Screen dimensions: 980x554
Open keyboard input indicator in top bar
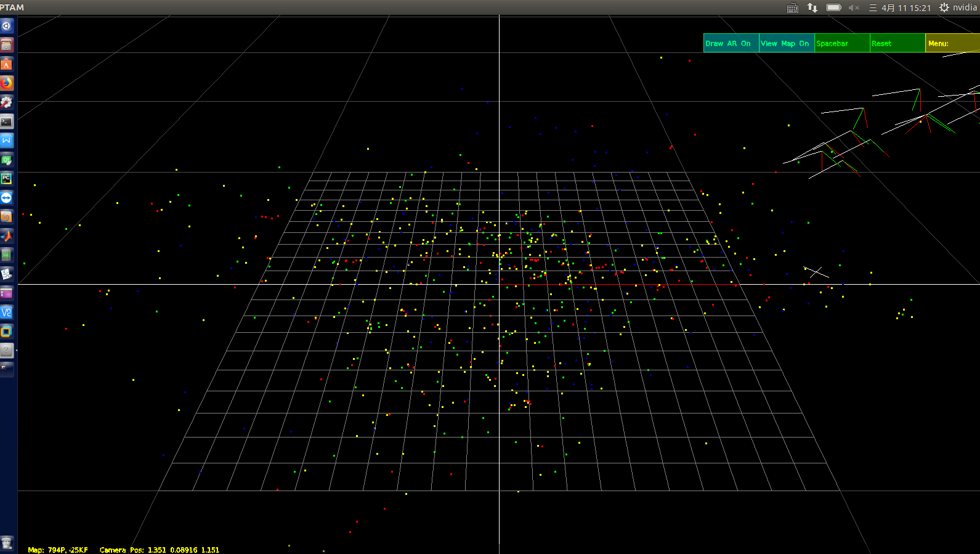pos(793,7)
